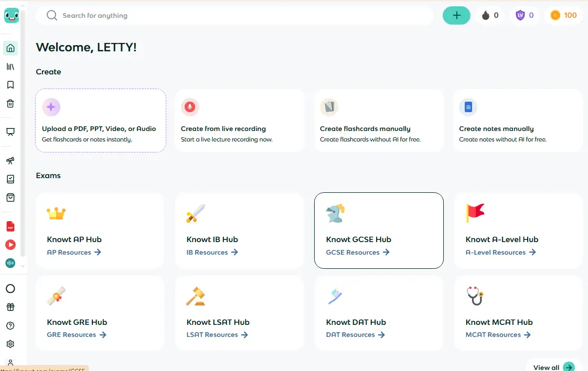Click the Knowt mascot logo

[12, 15]
